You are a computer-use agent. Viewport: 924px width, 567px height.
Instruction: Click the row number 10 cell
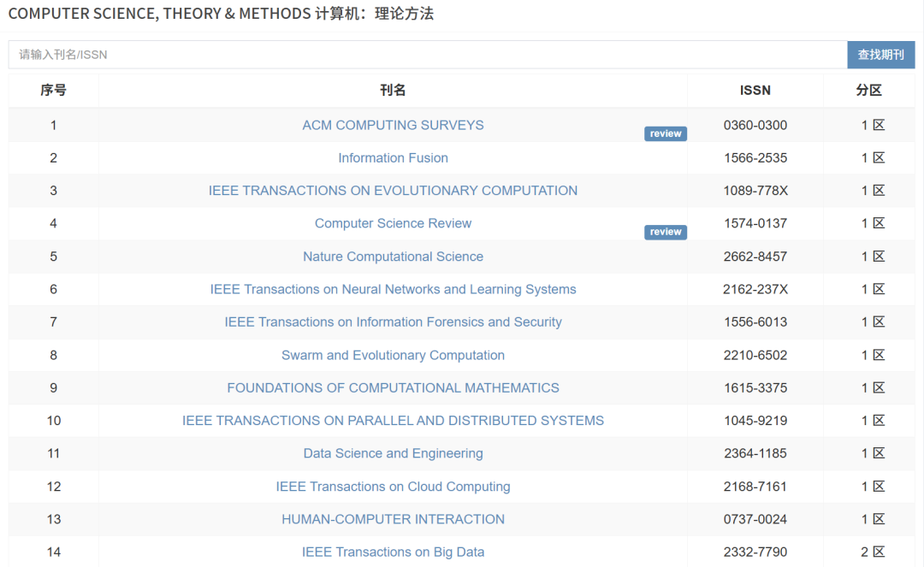click(54, 421)
